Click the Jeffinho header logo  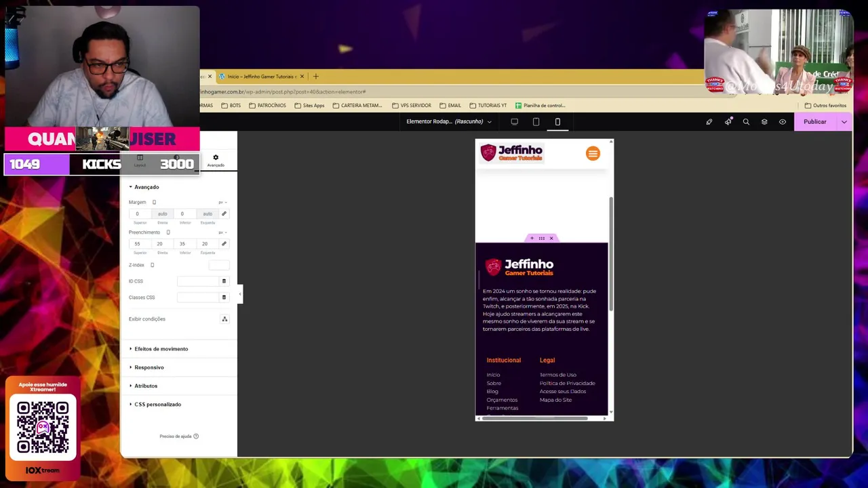coord(511,153)
